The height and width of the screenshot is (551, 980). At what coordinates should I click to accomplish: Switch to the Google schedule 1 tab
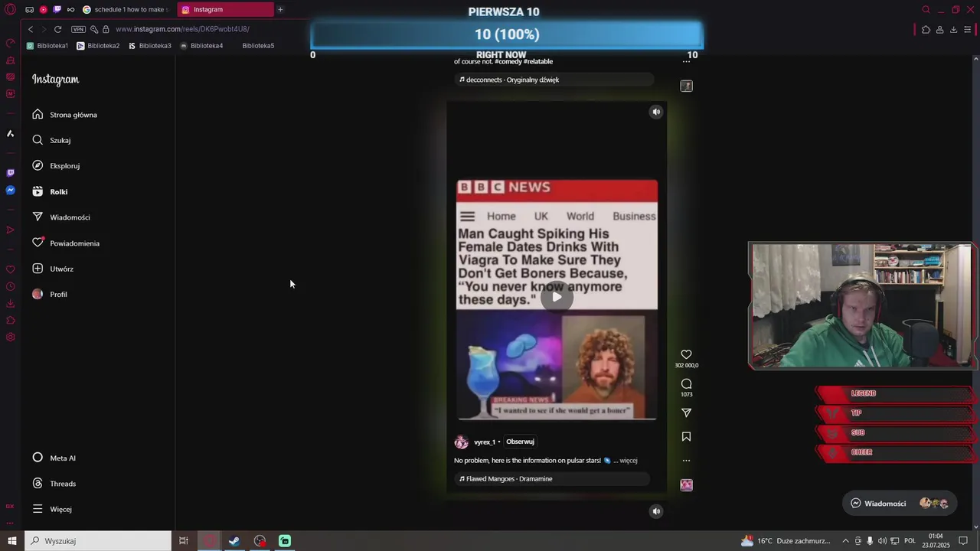[x=125, y=10]
